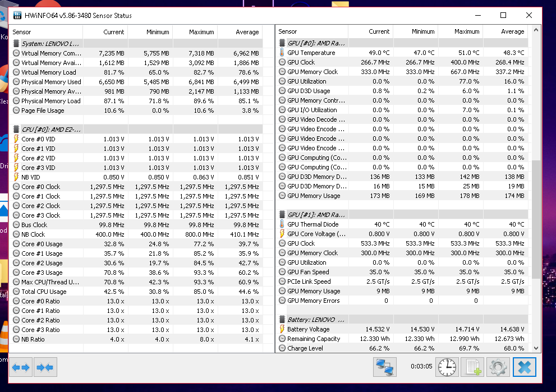Image resolution: width=556 pixels, height=392 pixels.
Task: Click the 0:03:05 elapsed time display
Action: pyautogui.click(x=421, y=366)
